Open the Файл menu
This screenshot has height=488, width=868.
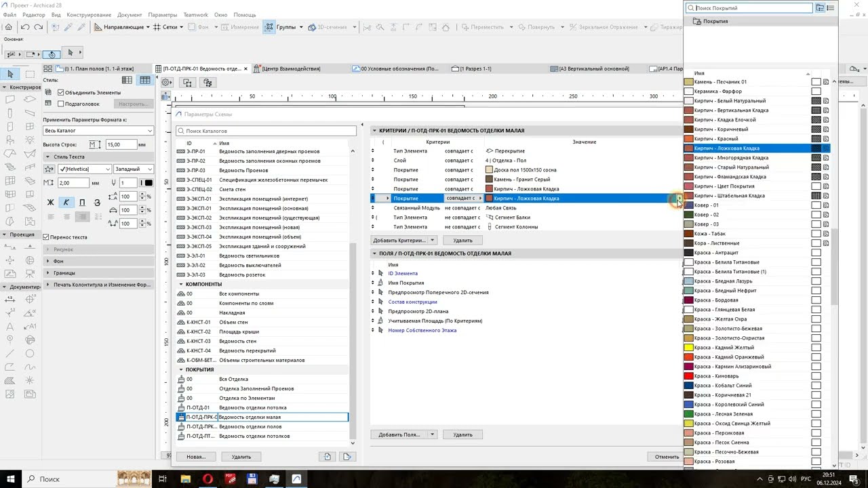[9, 14]
